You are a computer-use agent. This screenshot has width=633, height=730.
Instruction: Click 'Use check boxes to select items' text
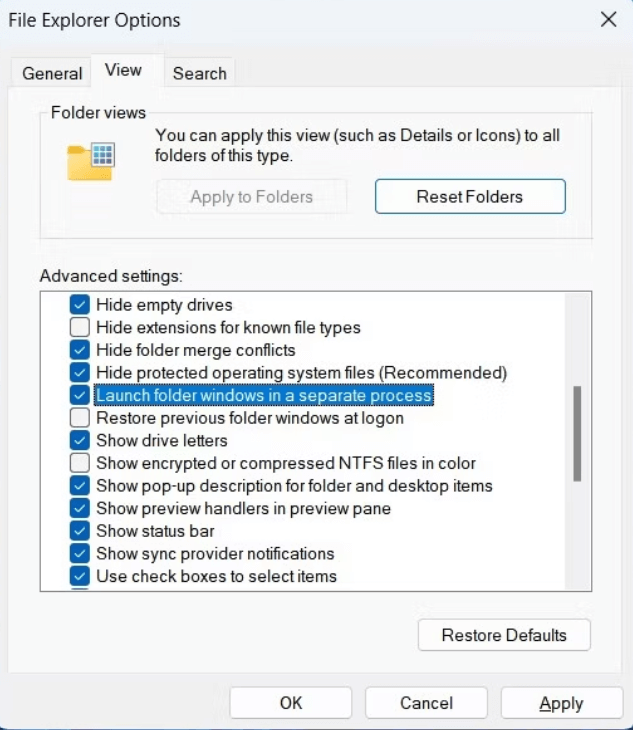click(216, 576)
